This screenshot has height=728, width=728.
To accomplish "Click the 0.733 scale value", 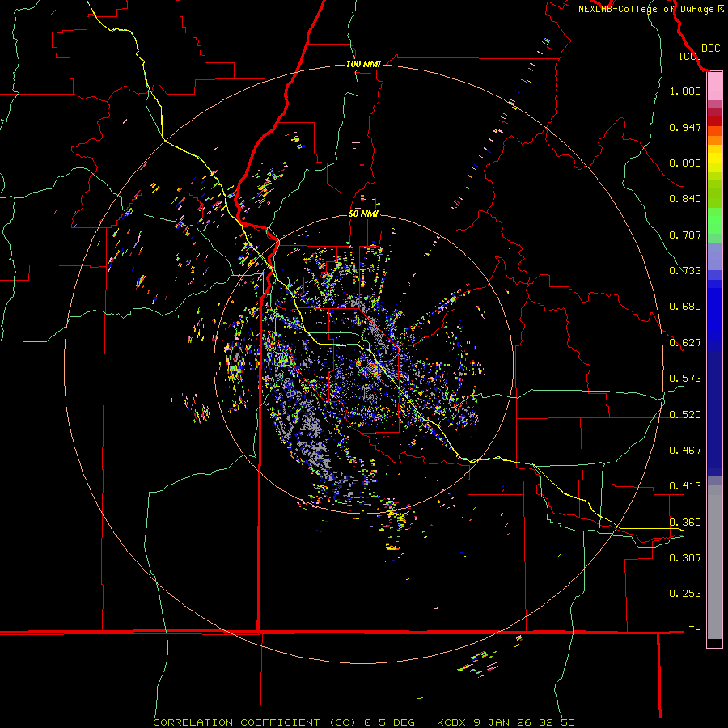I will click(x=685, y=271).
